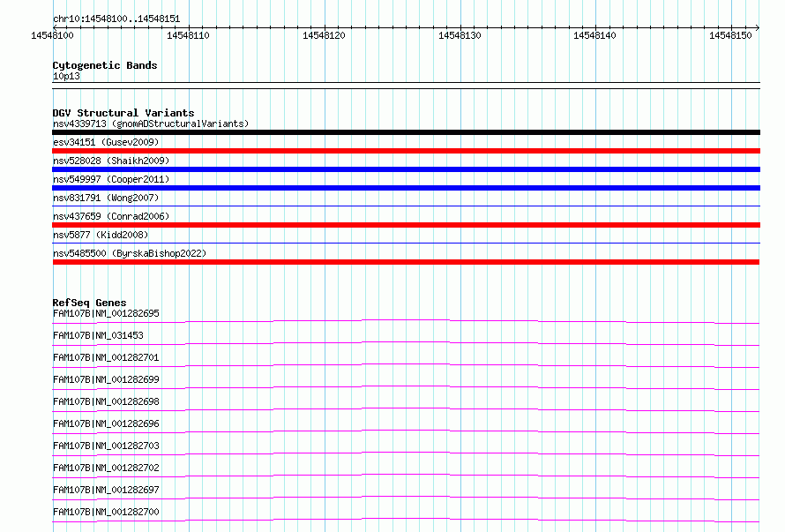Image resolution: width=785 pixels, height=532 pixels.
Task: Click transcript FAM107B|NM_001282701
Action: (106, 357)
